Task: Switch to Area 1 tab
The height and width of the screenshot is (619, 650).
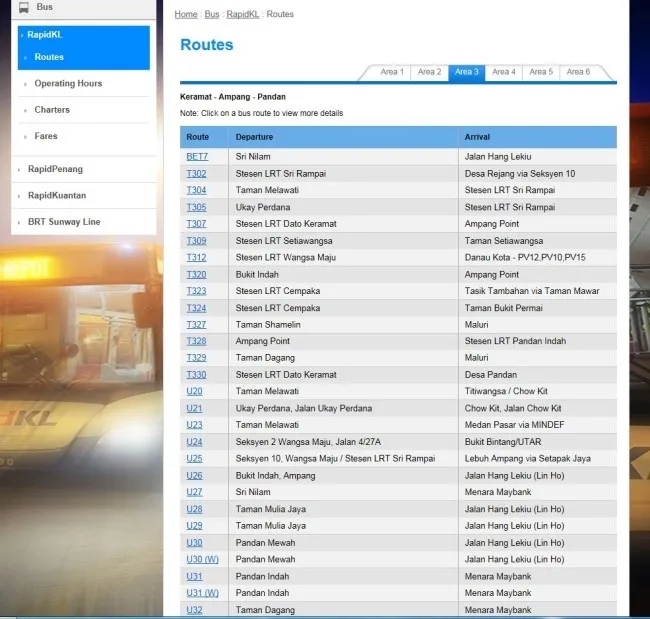Action: click(392, 72)
